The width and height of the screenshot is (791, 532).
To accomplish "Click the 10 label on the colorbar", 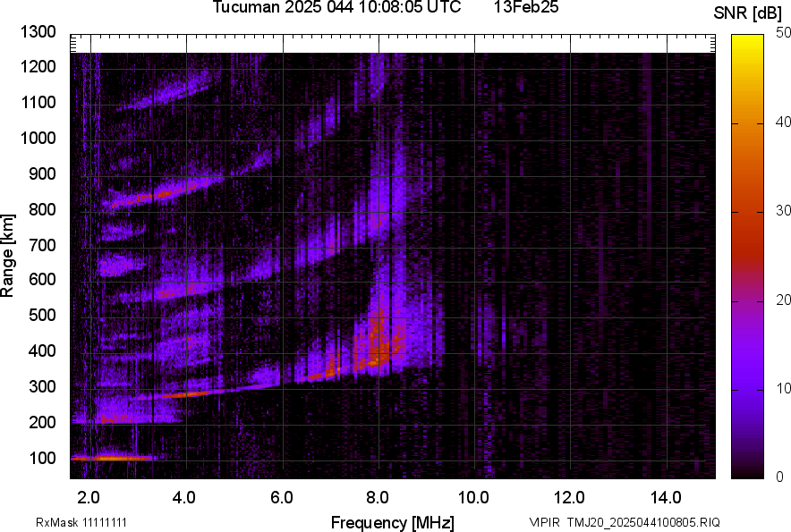I will click(784, 388).
